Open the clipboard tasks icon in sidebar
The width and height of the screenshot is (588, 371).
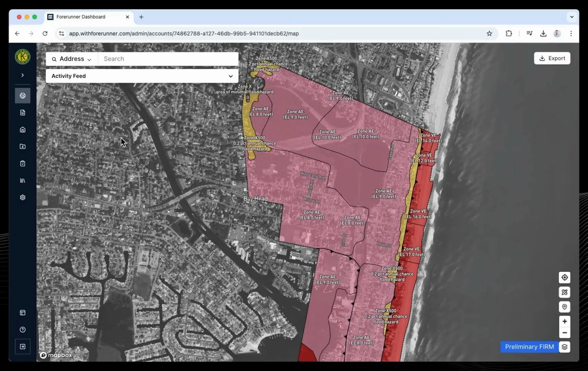click(x=23, y=164)
